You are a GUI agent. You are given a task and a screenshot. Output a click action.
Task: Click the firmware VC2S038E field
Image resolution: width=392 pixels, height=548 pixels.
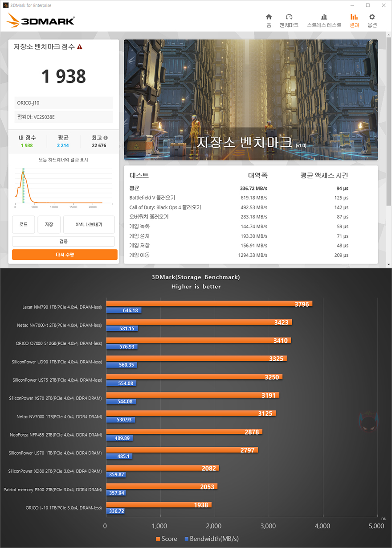(63, 117)
